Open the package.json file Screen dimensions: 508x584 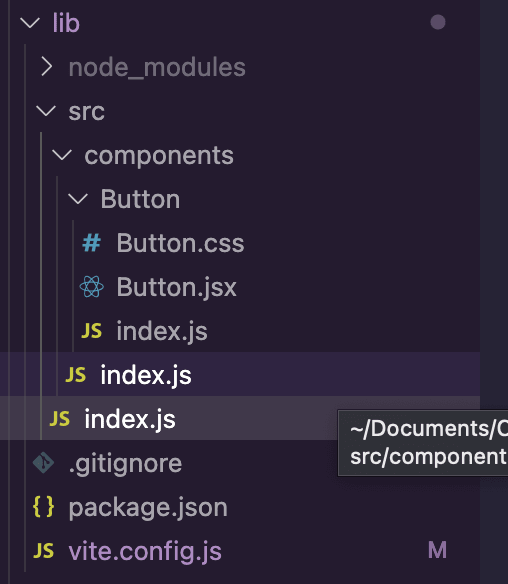tap(148, 508)
